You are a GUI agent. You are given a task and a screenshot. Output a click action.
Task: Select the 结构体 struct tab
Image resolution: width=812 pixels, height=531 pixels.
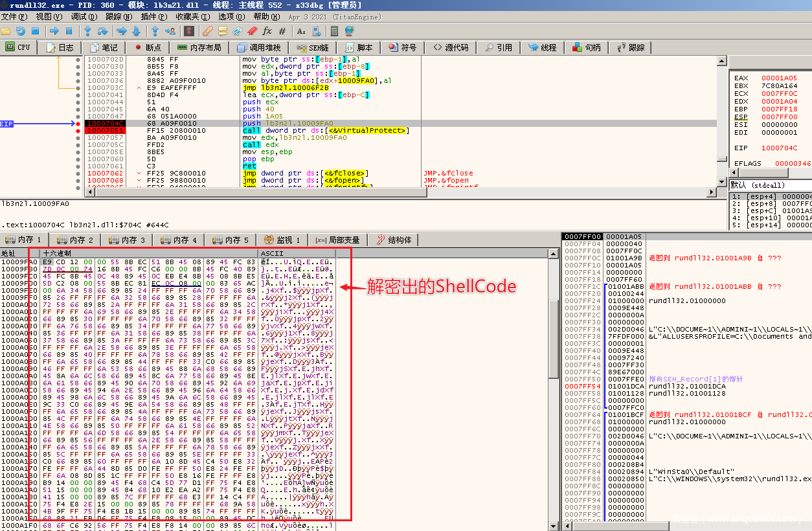pyautogui.click(x=393, y=240)
